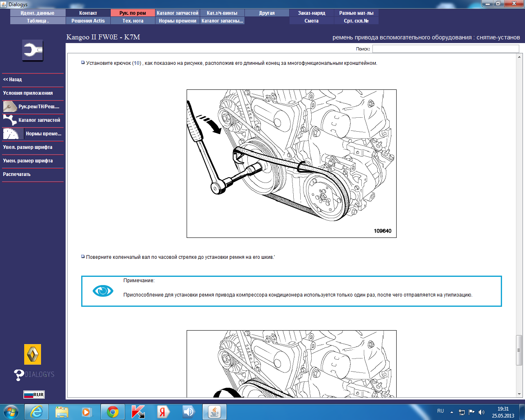This screenshot has width=525, height=420.
Task: Open Решения Actis tab
Action: [x=88, y=21]
